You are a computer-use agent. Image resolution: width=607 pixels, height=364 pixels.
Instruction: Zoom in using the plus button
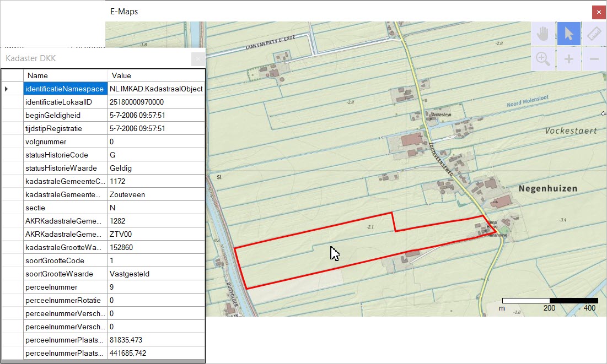[x=568, y=59]
